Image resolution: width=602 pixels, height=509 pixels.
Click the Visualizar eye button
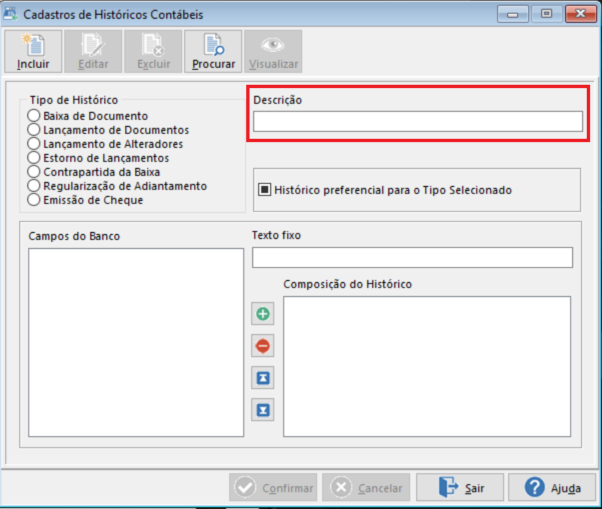pyautogui.click(x=273, y=52)
